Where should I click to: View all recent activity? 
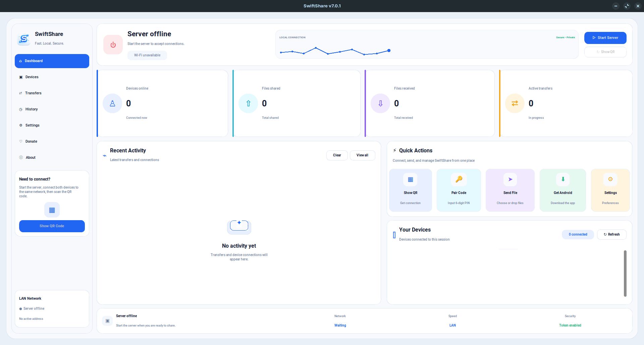click(363, 155)
